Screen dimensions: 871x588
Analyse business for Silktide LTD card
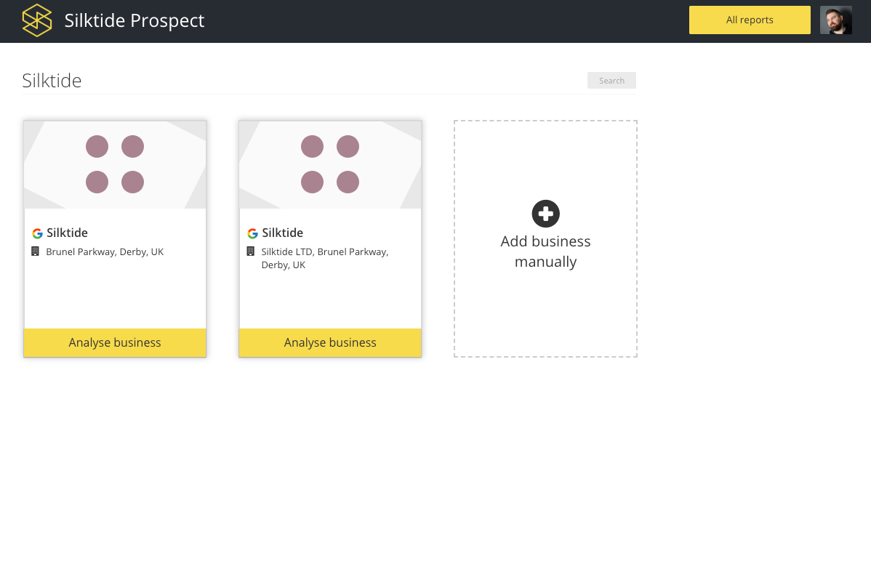(330, 342)
